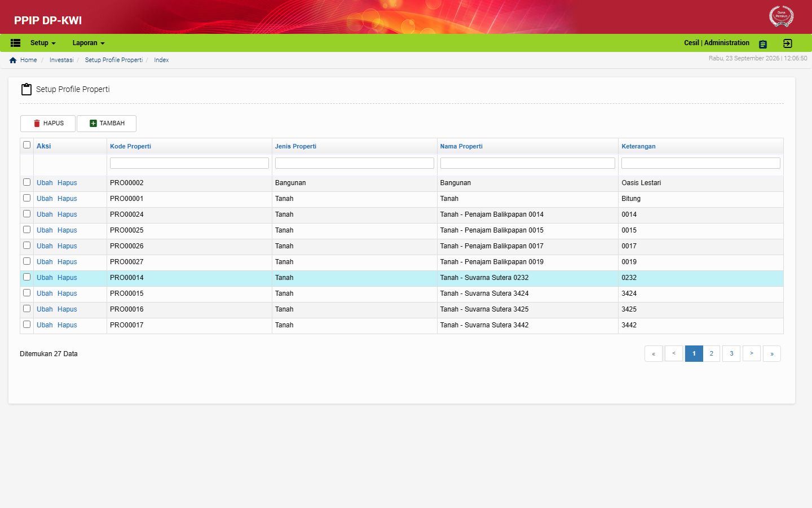
Task: Click the Jenis Properti filter field
Action: (x=355, y=163)
